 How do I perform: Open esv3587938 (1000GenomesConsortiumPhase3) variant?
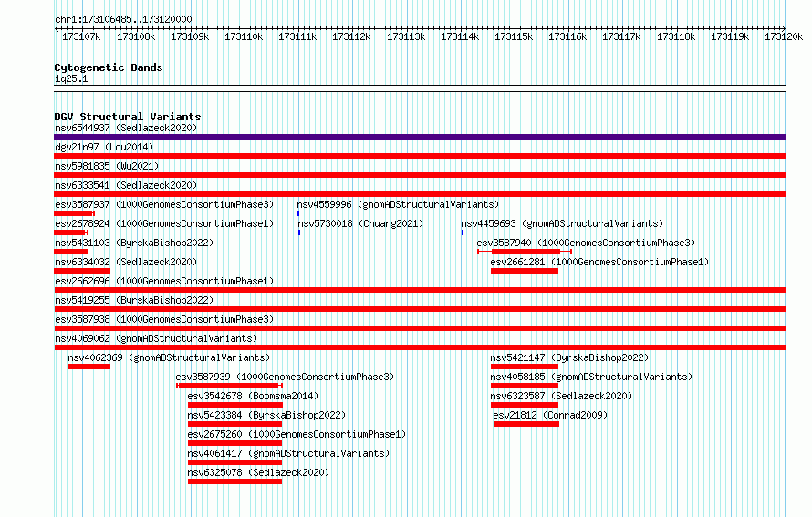(x=164, y=319)
